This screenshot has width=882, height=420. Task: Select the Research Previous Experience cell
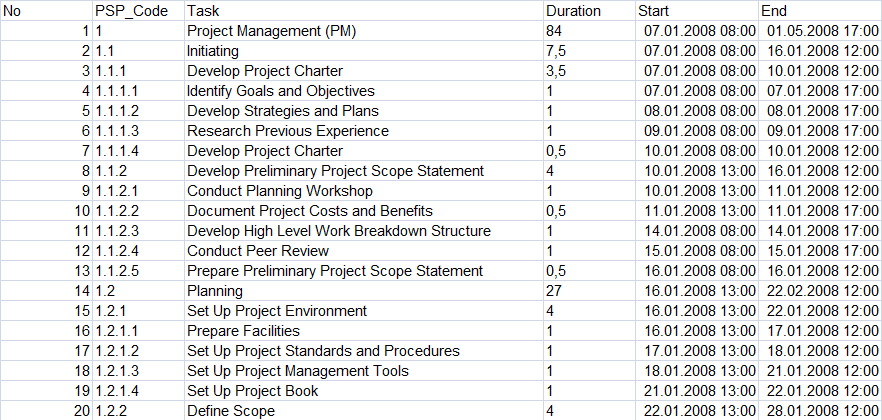pyautogui.click(x=364, y=131)
